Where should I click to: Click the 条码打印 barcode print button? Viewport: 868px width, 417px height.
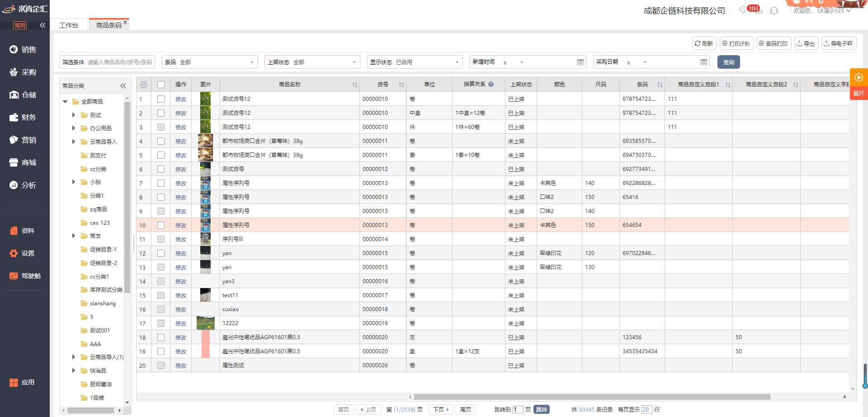[x=774, y=43]
